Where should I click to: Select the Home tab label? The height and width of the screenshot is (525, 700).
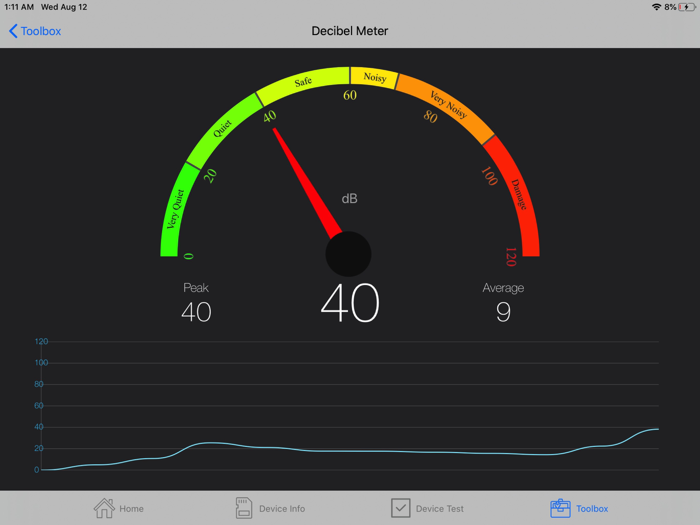tap(131, 508)
